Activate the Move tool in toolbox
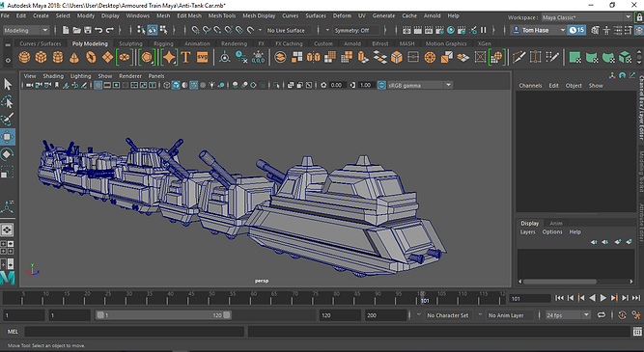 [8, 137]
